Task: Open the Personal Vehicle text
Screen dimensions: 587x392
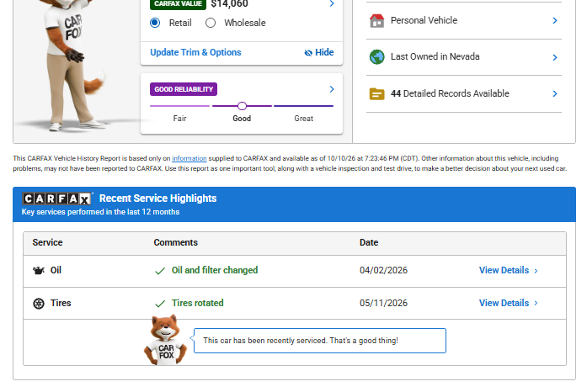Action: click(x=424, y=20)
